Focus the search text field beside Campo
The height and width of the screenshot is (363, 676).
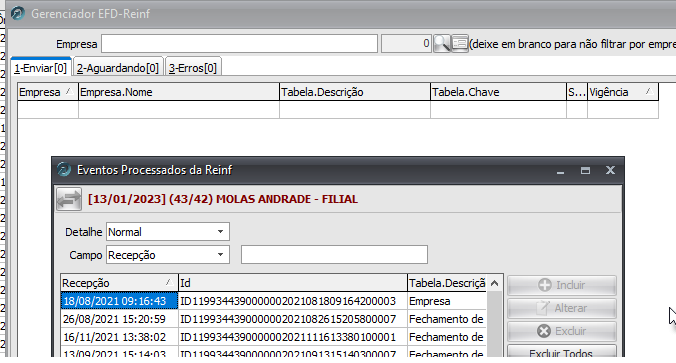coord(334,255)
